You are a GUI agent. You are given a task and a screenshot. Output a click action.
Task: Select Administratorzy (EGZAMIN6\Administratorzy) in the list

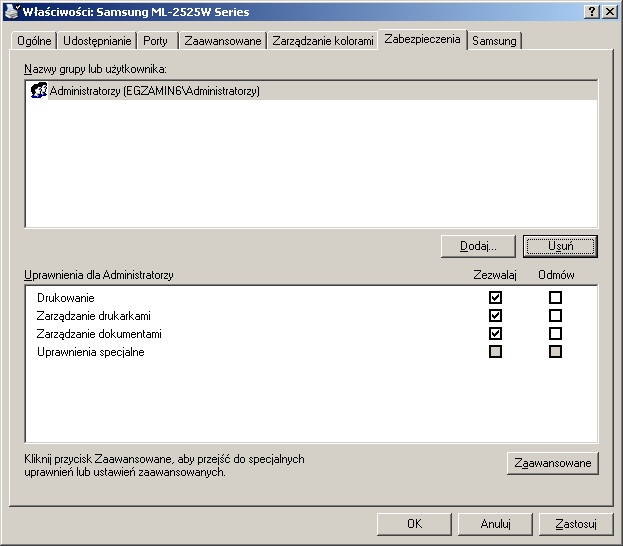click(311, 91)
